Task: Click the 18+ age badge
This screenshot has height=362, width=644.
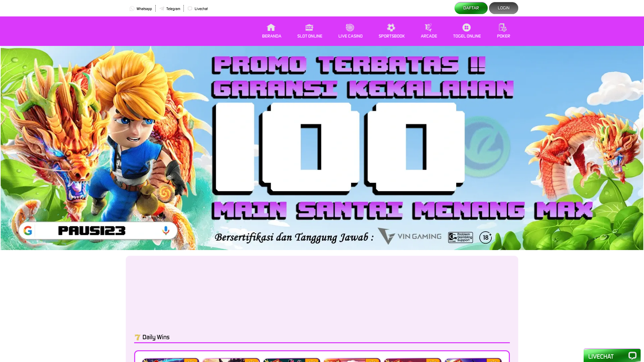Action: click(485, 237)
